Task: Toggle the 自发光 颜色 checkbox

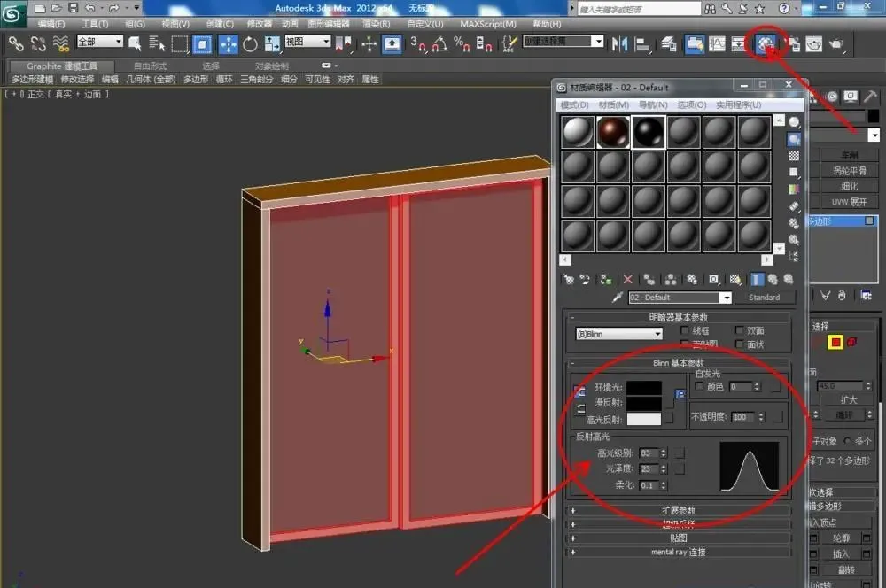Action: [700, 386]
